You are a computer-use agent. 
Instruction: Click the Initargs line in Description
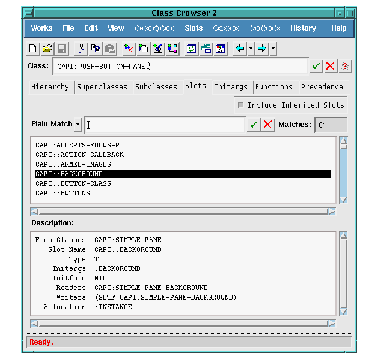coord(96,268)
